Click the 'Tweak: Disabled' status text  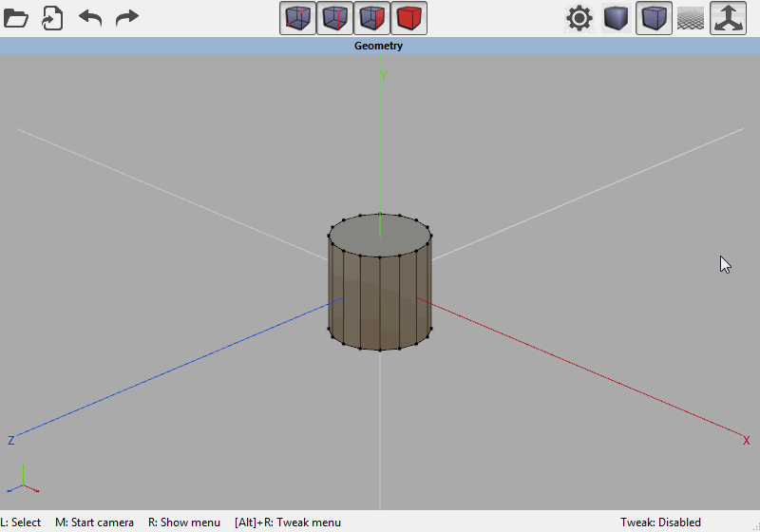point(660,522)
